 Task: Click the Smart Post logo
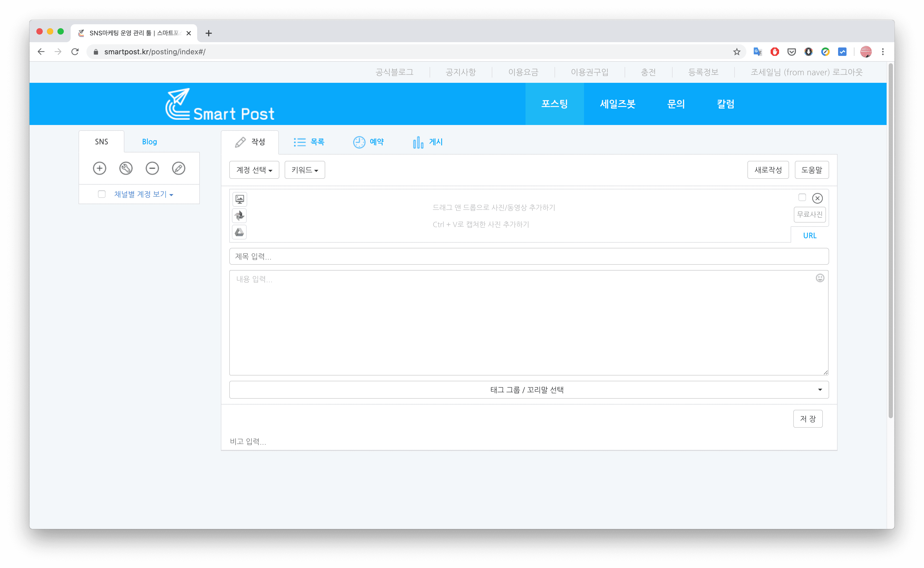click(x=220, y=104)
